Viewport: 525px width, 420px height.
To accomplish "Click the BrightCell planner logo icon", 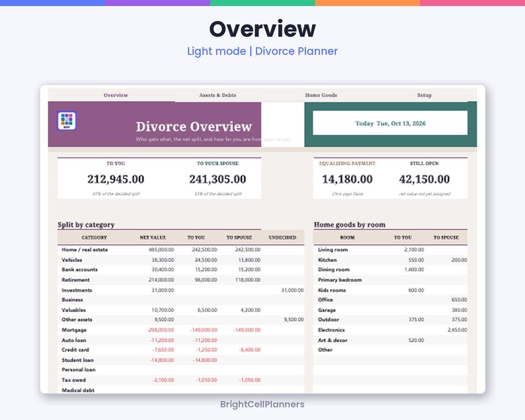I will coord(67,120).
